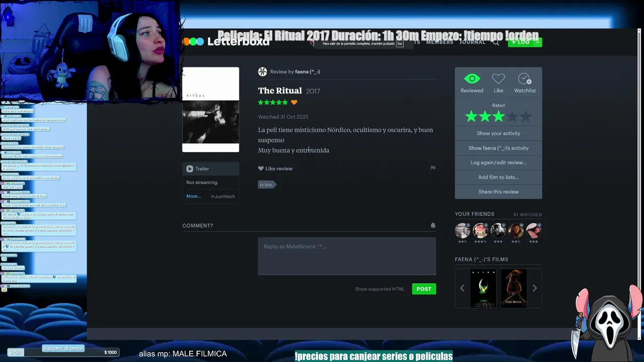Set rating to fourth star
Screen dimensions: 644x362
[x=512, y=117]
